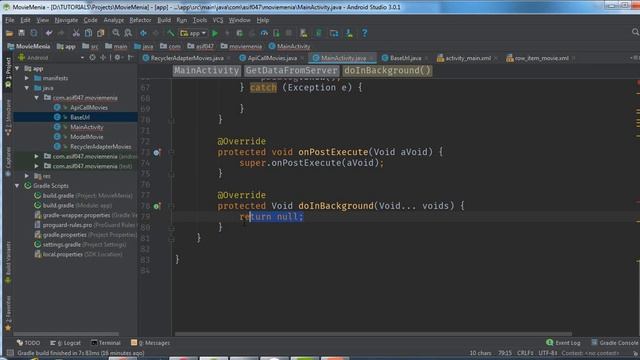The image size is (640, 360).
Task: Open Search Everywhere magnifier at top right
Action: click(x=635, y=32)
